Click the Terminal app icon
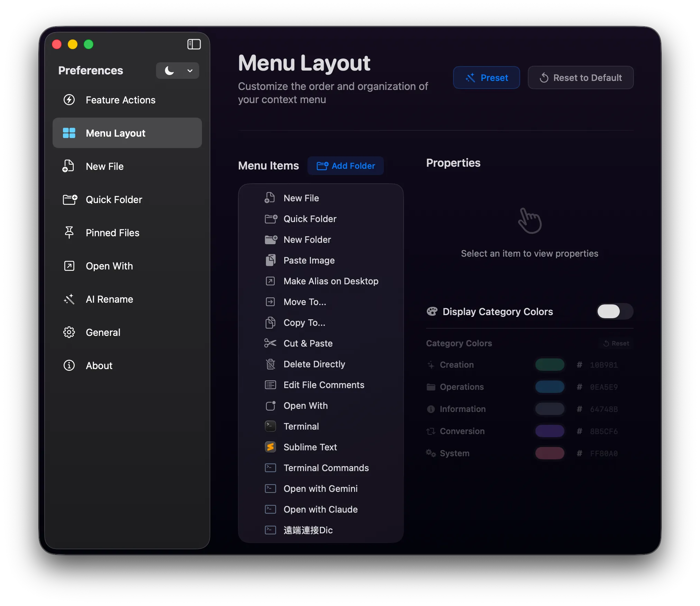This screenshot has width=700, height=606. 270,426
